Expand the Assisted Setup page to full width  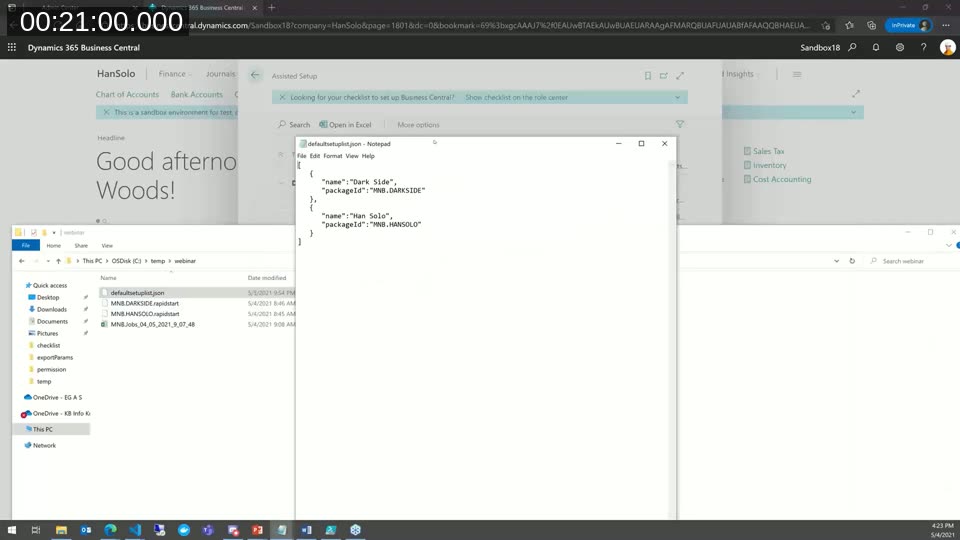point(680,76)
